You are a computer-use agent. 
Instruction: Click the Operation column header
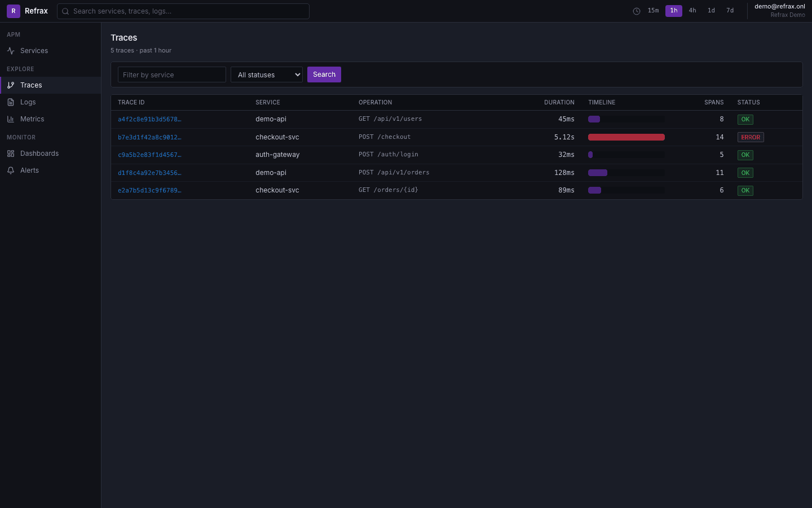(x=376, y=102)
